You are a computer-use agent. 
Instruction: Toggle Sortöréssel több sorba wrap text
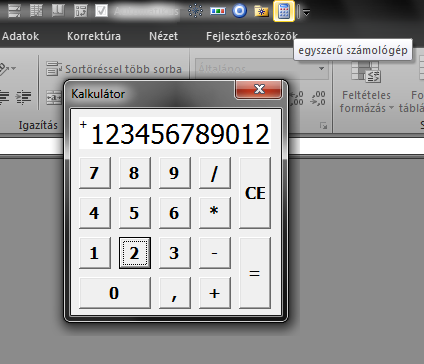114,69
